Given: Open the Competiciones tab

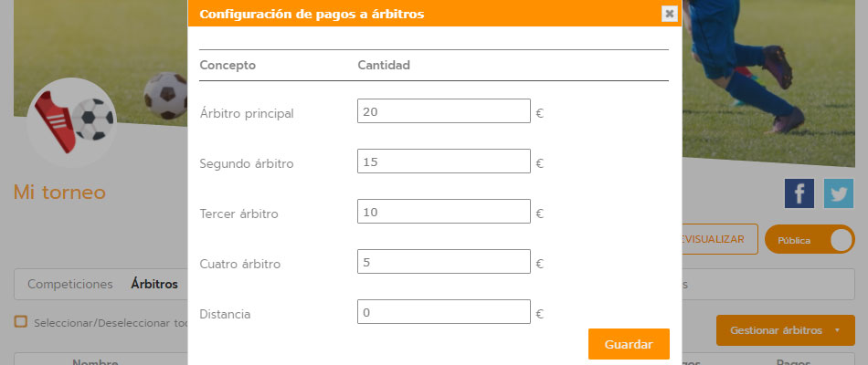Looking at the screenshot, I should (x=70, y=284).
